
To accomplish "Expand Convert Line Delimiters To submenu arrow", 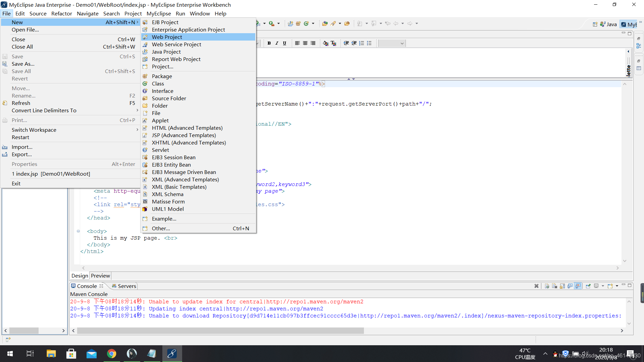I will pos(137,110).
